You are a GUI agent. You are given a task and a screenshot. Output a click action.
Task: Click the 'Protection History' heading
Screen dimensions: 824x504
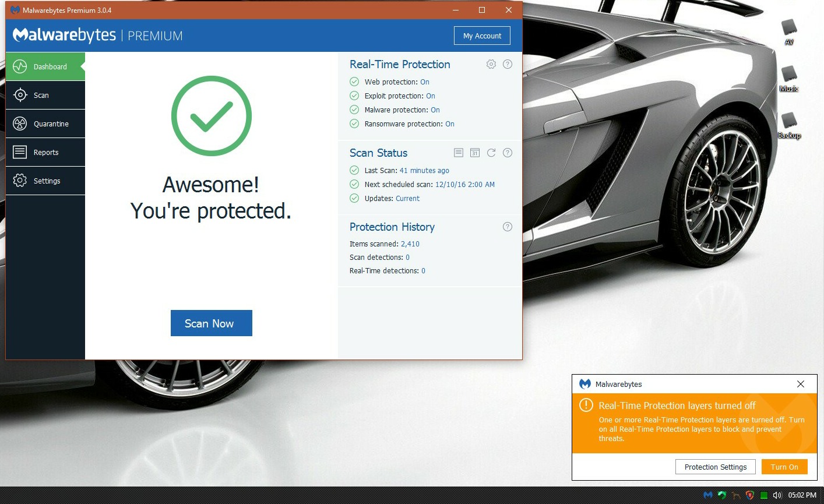tap(392, 227)
